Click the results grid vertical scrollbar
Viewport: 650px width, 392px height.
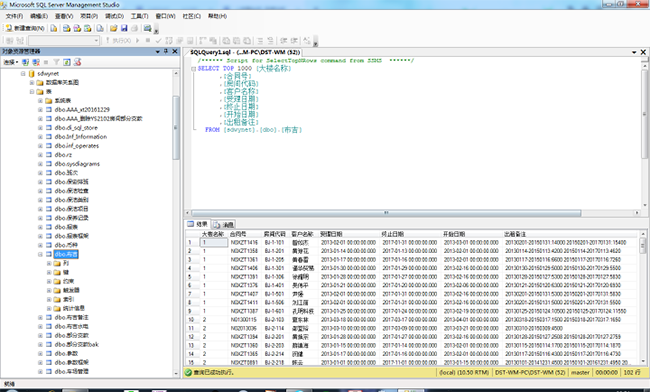[x=643, y=298]
